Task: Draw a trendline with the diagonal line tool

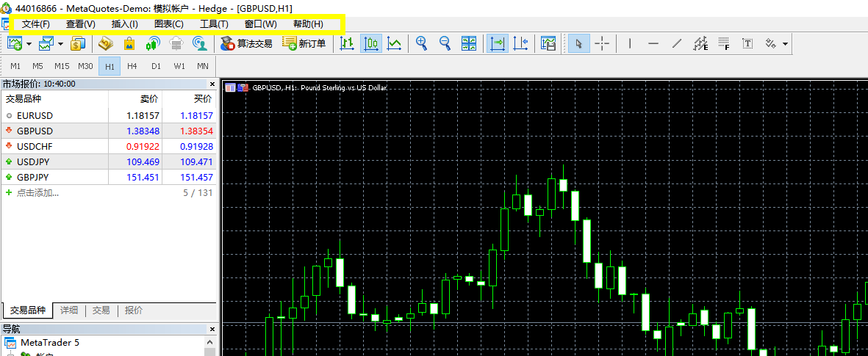Action: tap(677, 44)
